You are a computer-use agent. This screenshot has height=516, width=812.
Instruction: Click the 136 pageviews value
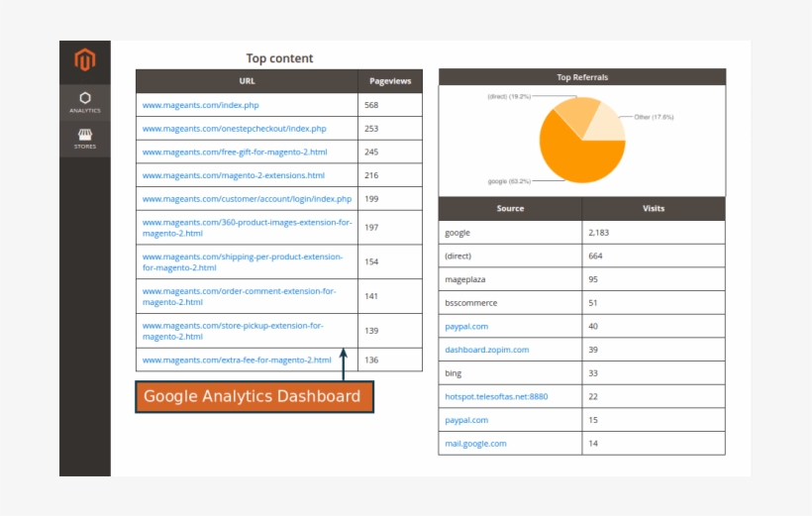click(371, 360)
